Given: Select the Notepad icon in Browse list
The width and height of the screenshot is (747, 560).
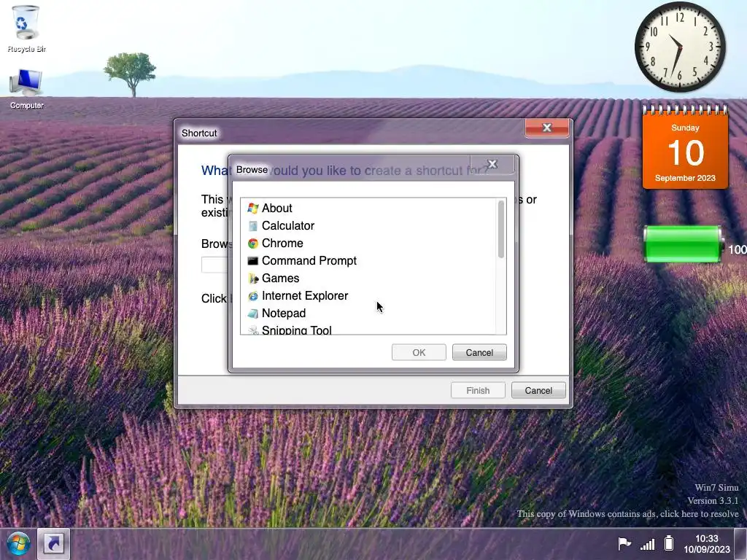Looking at the screenshot, I should pos(253,314).
